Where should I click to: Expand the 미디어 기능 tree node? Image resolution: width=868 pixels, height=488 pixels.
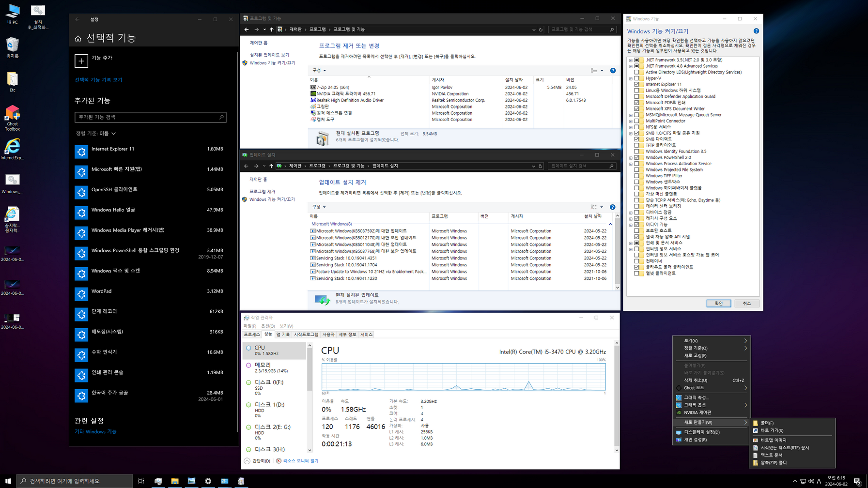click(631, 225)
